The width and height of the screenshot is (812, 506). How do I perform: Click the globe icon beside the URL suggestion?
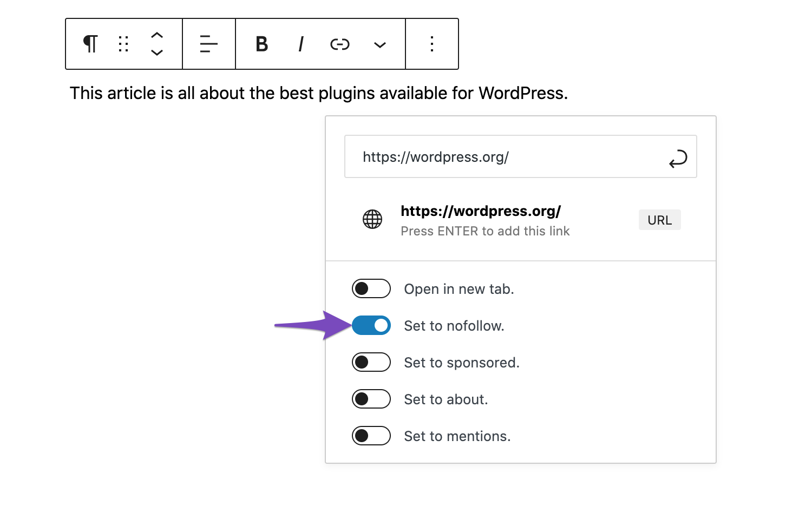tap(372, 219)
